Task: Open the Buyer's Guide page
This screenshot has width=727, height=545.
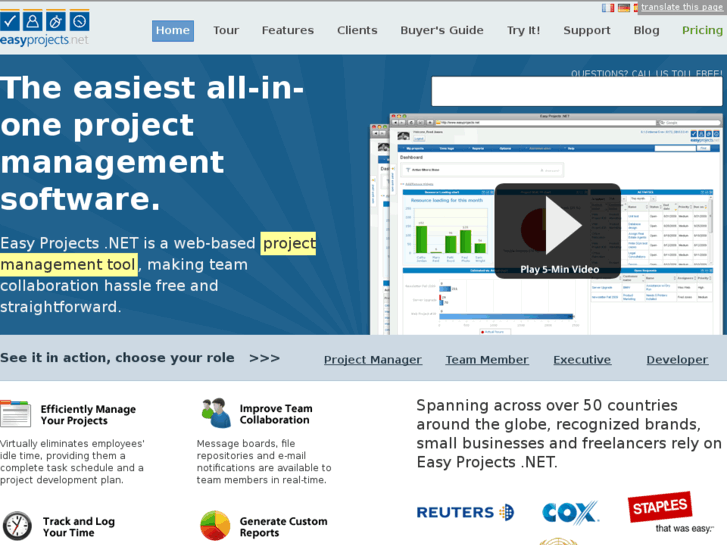Action: 442,31
